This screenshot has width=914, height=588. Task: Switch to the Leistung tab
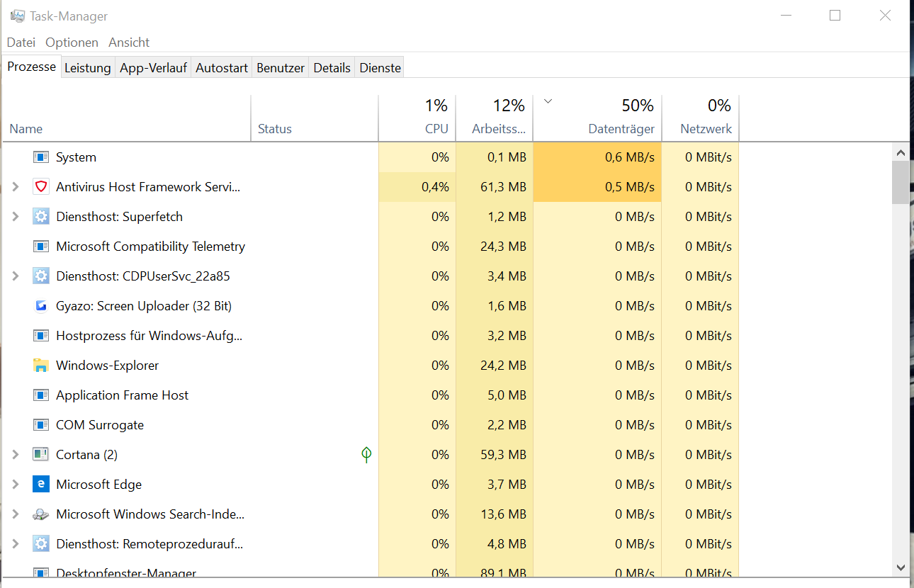(88, 68)
